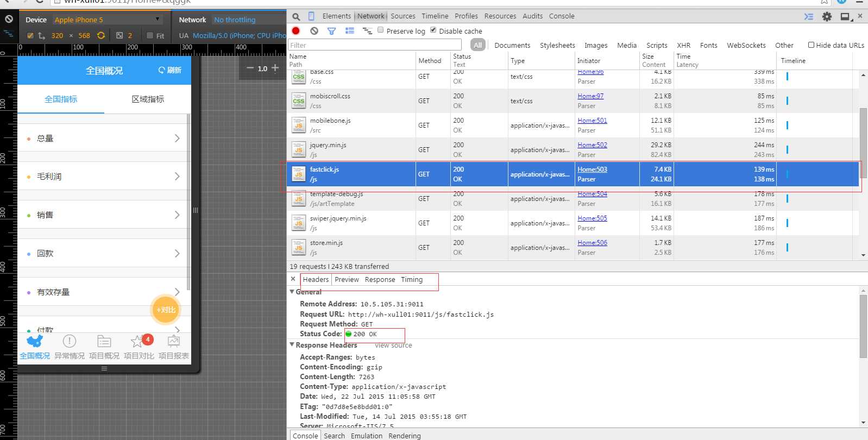Open the Response tab of request details
Image resolution: width=868 pixels, height=440 pixels.
click(380, 280)
